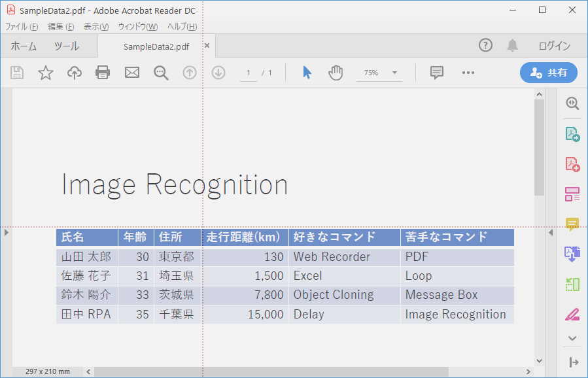Switch to the ホーム tab
Image resolution: width=588 pixels, height=378 pixels.
[x=24, y=46]
